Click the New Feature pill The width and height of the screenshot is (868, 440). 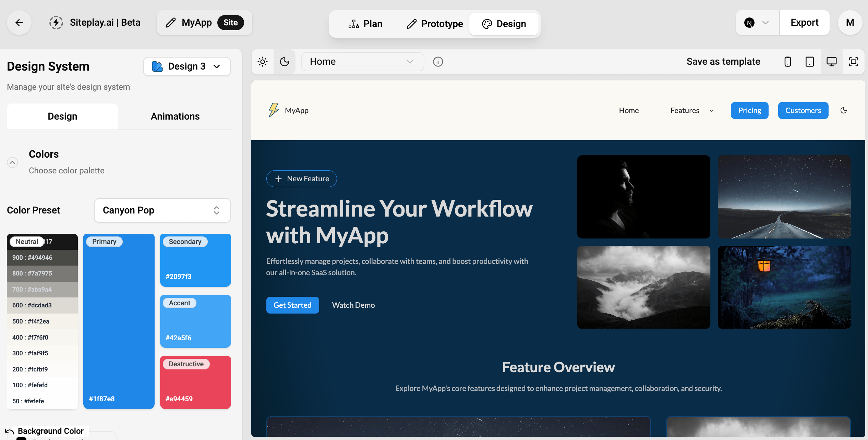point(301,179)
